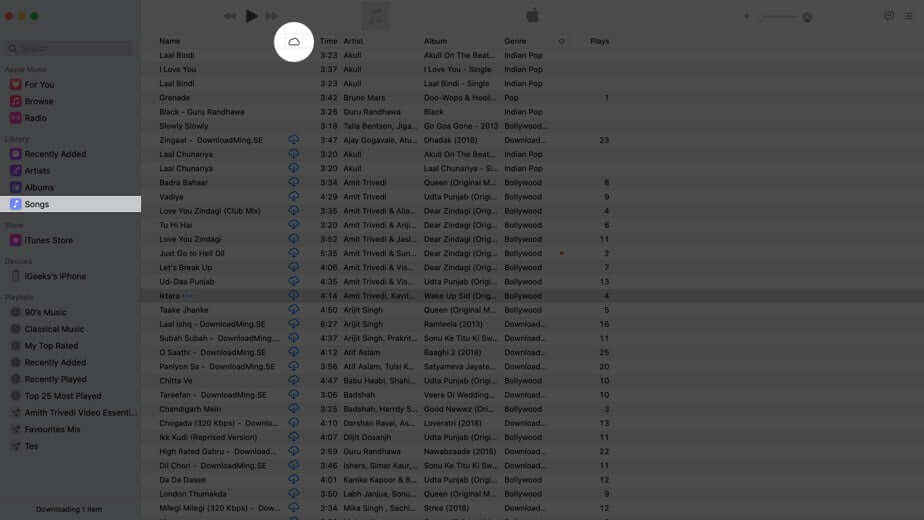Select the song Grenade
This screenshot has height=520, width=924.
[174, 98]
